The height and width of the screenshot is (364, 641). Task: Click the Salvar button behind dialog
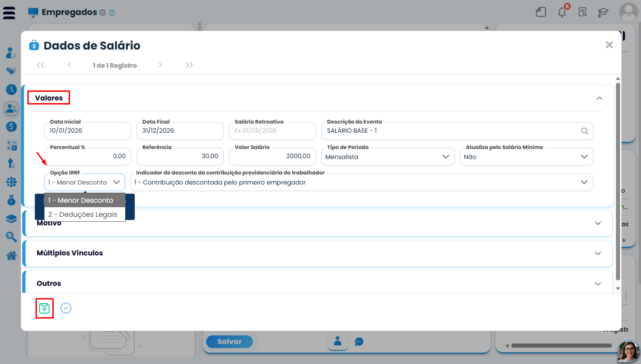click(229, 341)
